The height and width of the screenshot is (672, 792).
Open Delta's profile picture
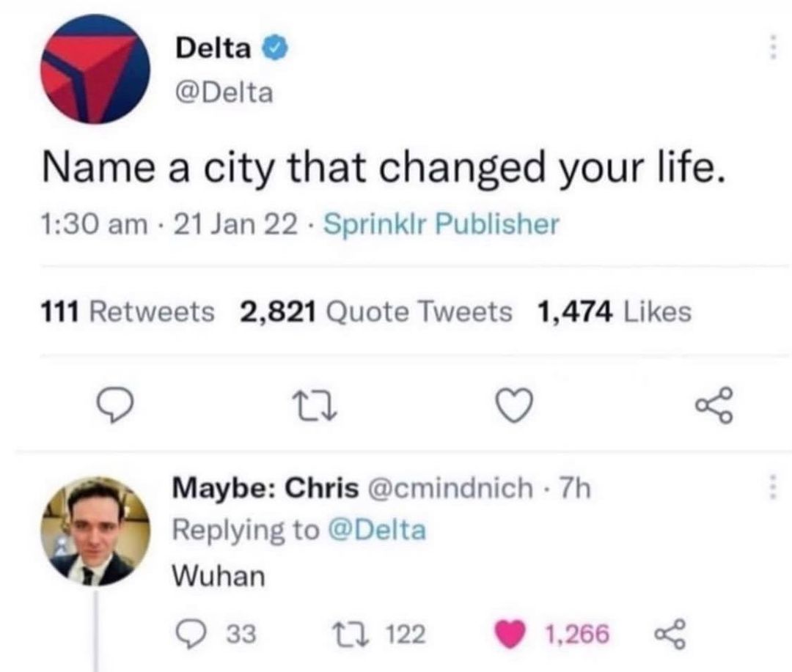tap(95, 69)
